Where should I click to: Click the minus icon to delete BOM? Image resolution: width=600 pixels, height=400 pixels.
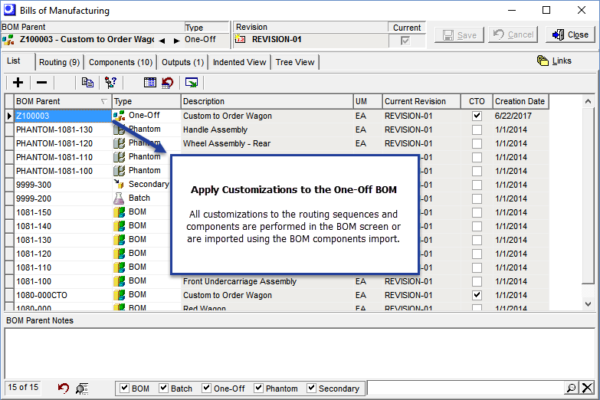[x=41, y=82]
